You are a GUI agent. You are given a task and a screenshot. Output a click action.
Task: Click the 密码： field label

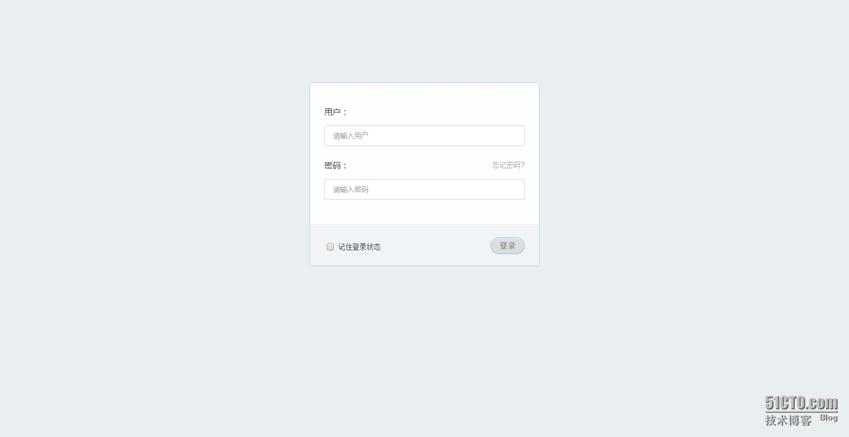[x=336, y=166]
